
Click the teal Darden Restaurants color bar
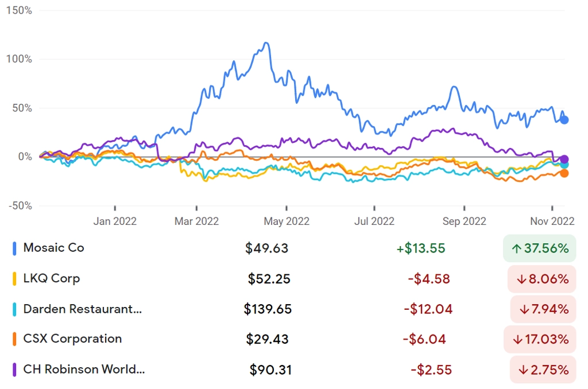pyautogui.click(x=14, y=309)
